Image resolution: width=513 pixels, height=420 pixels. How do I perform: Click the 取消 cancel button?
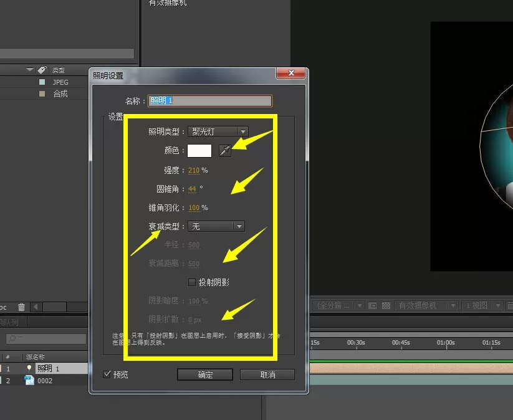[267, 375]
